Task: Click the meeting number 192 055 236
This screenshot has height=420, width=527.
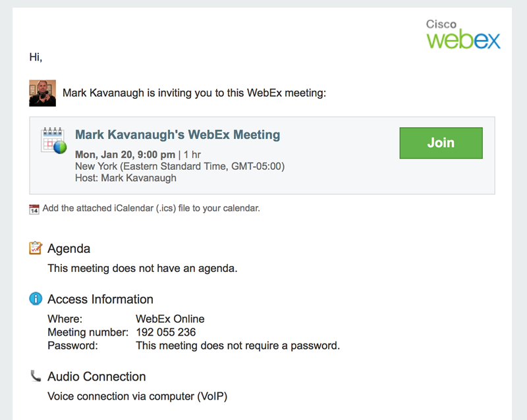Action: coord(166,332)
